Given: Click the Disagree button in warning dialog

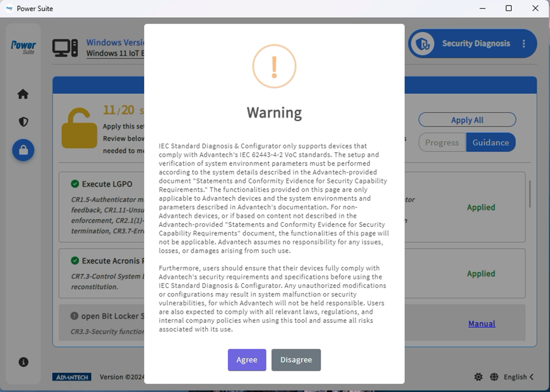Looking at the screenshot, I should click(296, 360).
